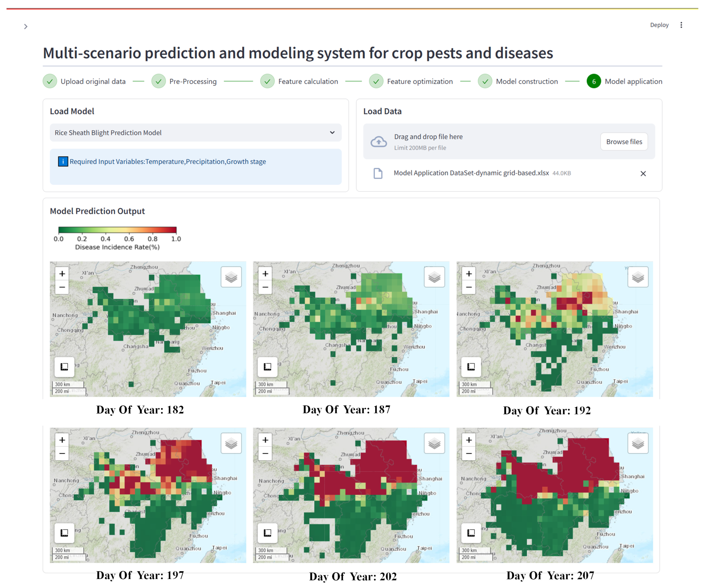The width and height of the screenshot is (702, 588).
Task: Zoom in on Day 207 map
Action: pos(469,440)
